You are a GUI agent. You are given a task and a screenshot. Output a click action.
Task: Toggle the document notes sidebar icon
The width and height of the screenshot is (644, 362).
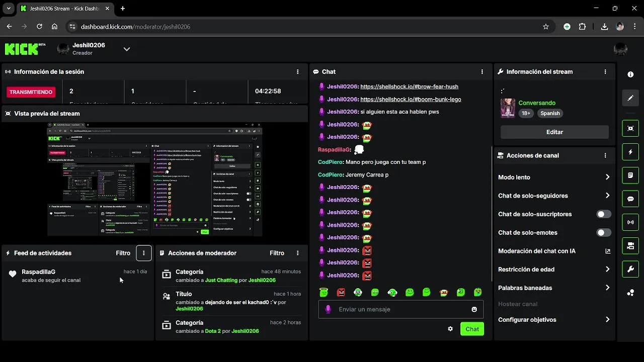pyautogui.click(x=630, y=175)
